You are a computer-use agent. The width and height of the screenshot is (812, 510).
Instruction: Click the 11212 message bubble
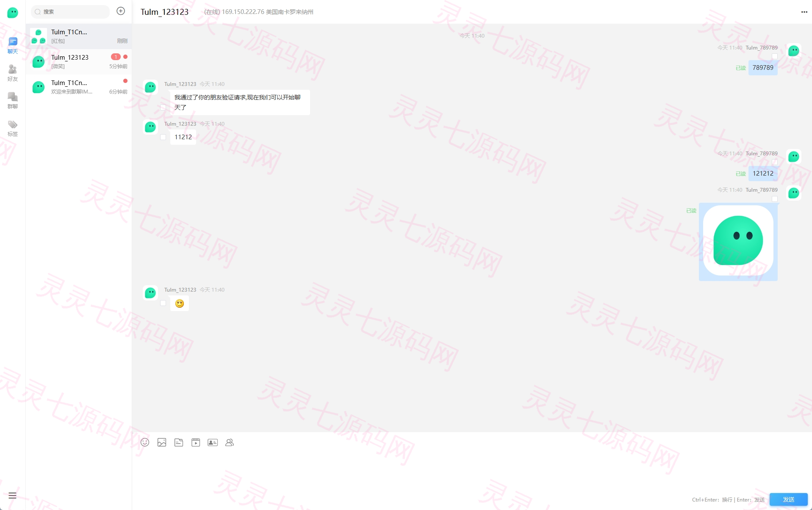click(x=183, y=137)
